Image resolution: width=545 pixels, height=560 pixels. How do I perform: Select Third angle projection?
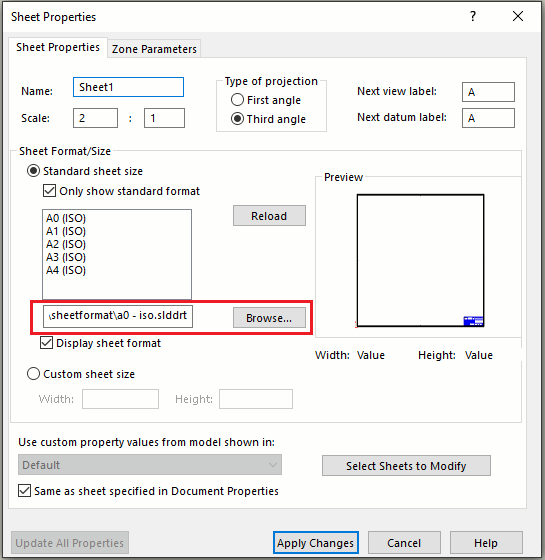pyautogui.click(x=237, y=119)
